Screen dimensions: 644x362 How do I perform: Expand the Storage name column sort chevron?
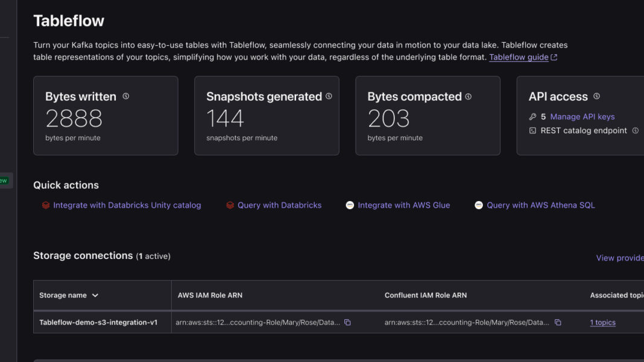click(95, 296)
